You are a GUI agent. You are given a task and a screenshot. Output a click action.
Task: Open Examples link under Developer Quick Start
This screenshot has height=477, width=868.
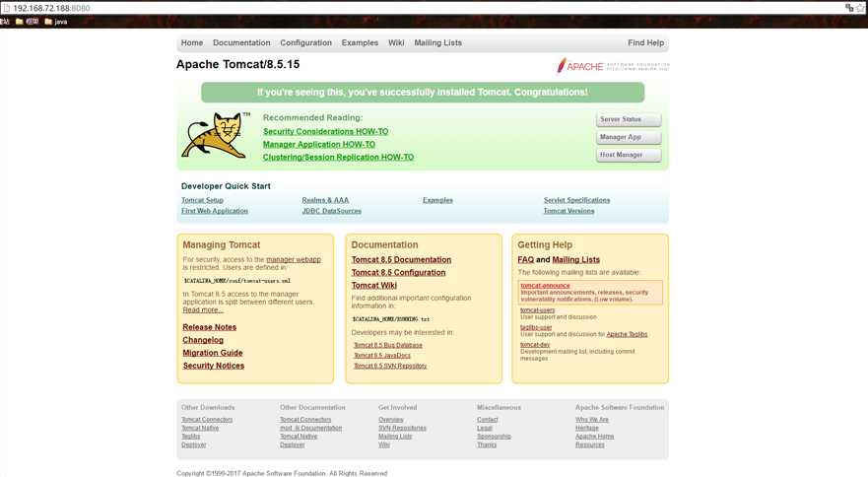click(x=437, y=200)
